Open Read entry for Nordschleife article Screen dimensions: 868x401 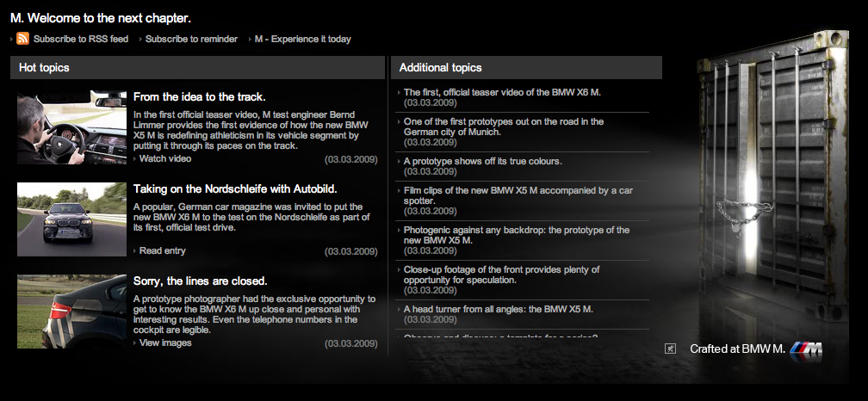[x=162, y=250]
